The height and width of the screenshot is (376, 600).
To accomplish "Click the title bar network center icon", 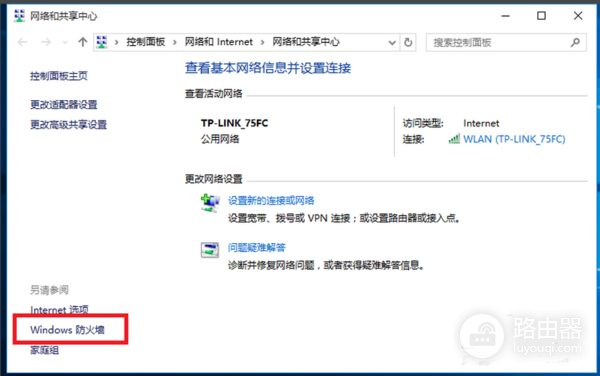I will coord(19,16).
